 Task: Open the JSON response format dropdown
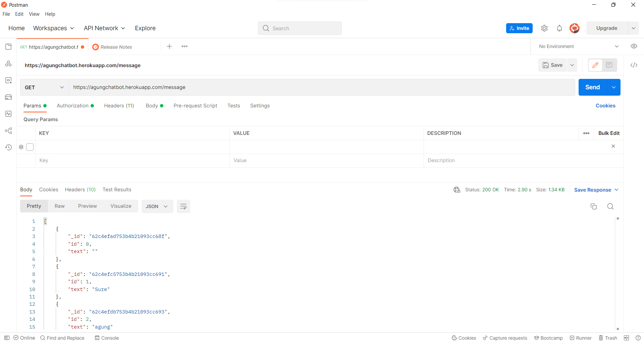(x=157, y=206)
